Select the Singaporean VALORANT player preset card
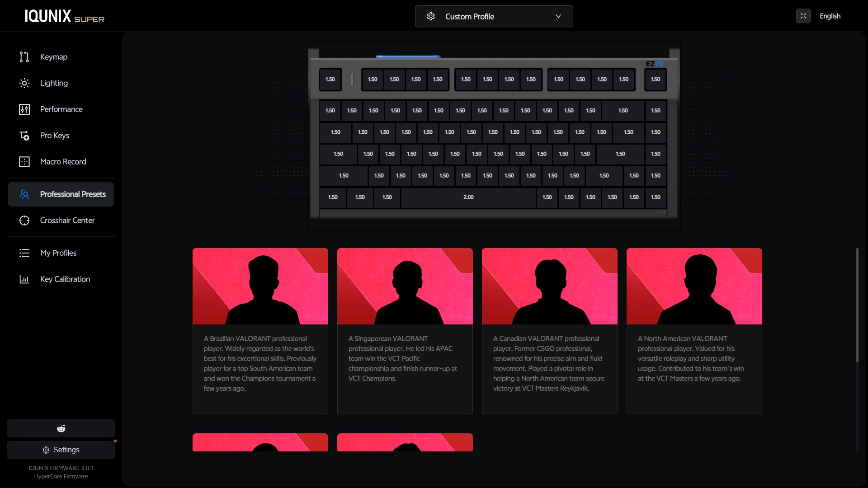868x488 pixels. pos(405,331)
